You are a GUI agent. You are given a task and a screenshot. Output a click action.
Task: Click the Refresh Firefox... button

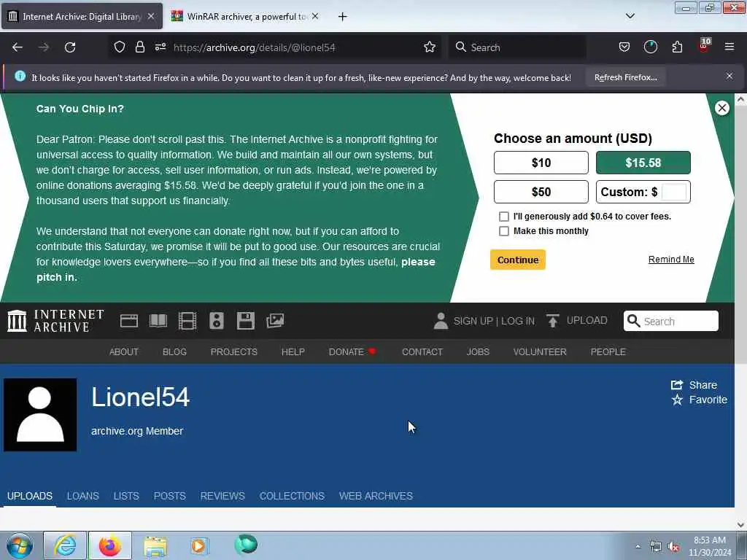(x=625, y=77)
